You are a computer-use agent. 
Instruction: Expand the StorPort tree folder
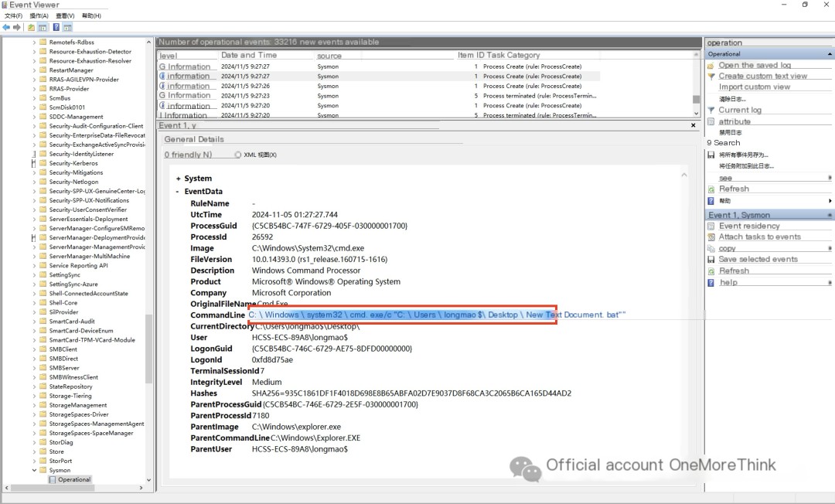pyautogui.click(x=34, y=461)
